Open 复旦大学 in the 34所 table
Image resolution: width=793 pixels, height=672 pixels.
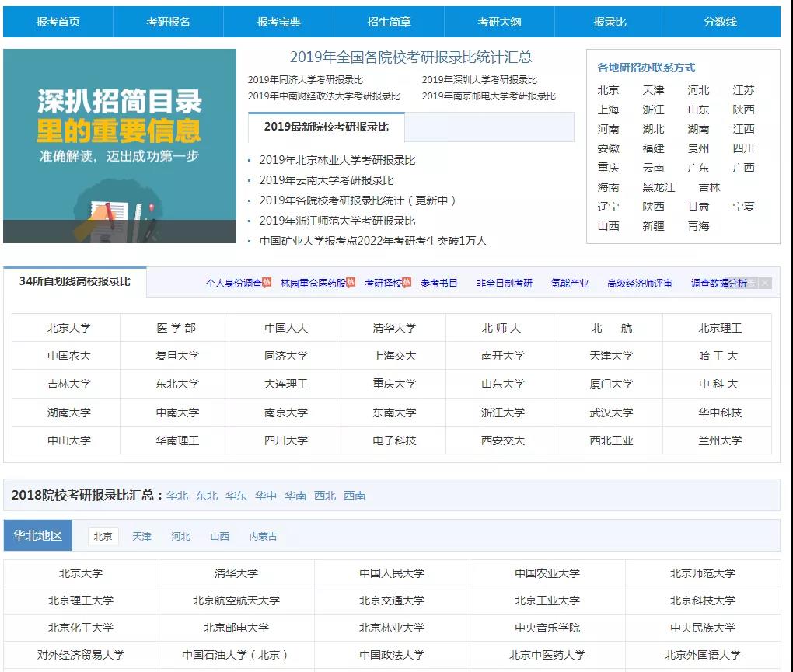tap(177, 356)
